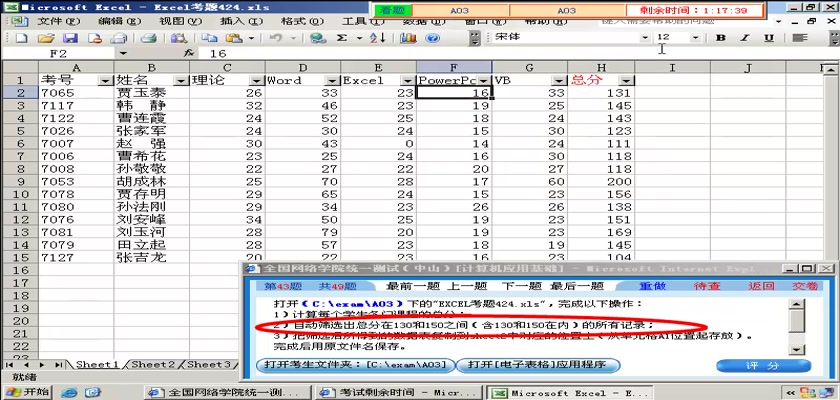The width and height of the screenshot is (840, 400).
Task: Click 重做 to redo the question
Action: 652,286
